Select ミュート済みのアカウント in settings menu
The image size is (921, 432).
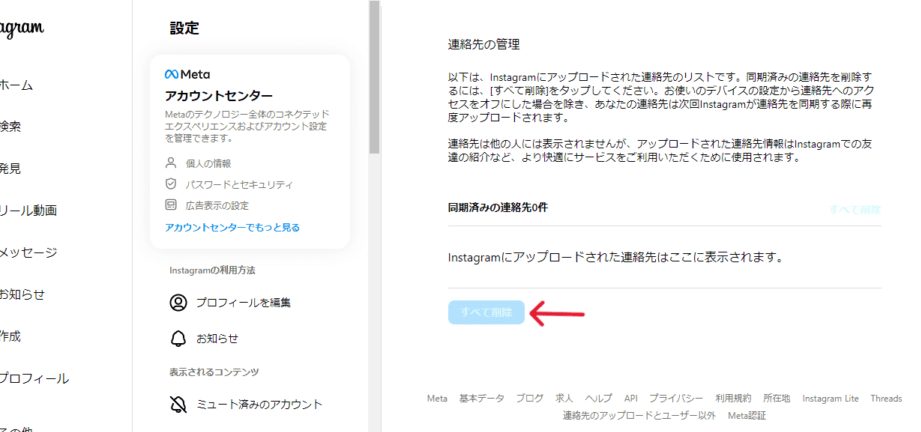click(259, 404)
